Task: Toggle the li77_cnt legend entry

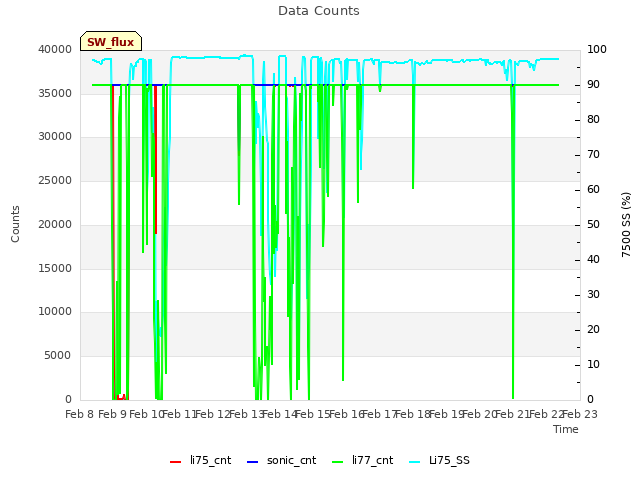Action: tap(362, 460)
